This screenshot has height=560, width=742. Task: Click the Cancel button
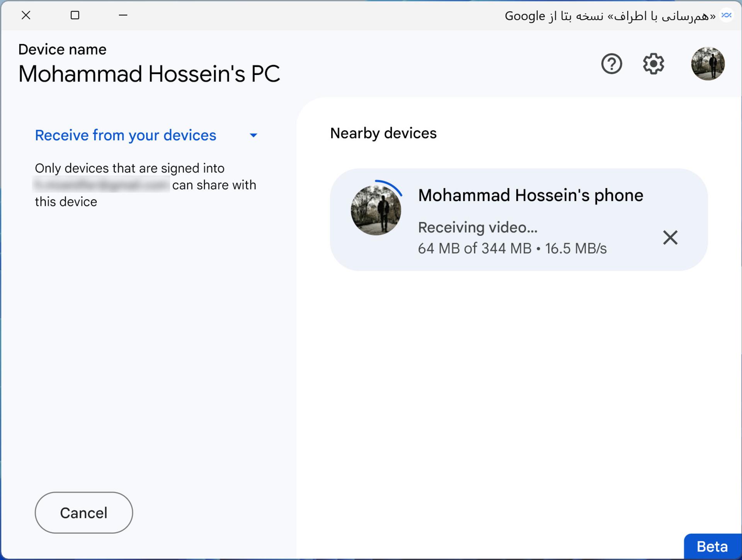[83, 512]
